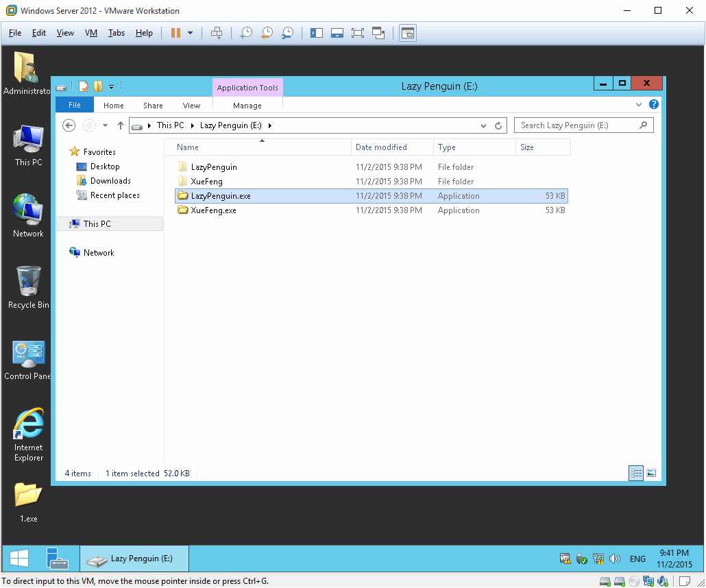Go back in Explorer navigation

point(69,125)
